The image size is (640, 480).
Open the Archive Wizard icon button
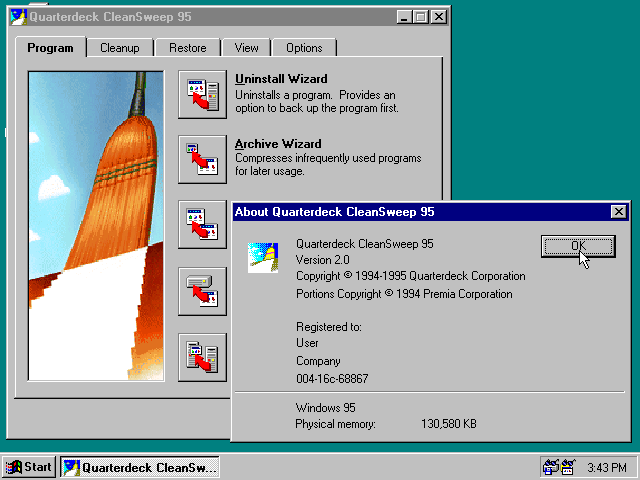(x=202, y=159)
